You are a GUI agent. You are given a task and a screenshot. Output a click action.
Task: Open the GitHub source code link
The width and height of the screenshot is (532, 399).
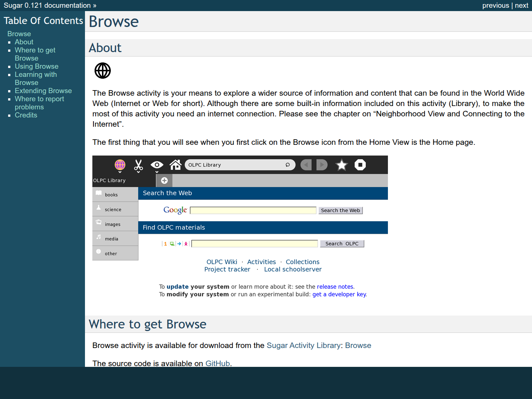pos(218,363)
